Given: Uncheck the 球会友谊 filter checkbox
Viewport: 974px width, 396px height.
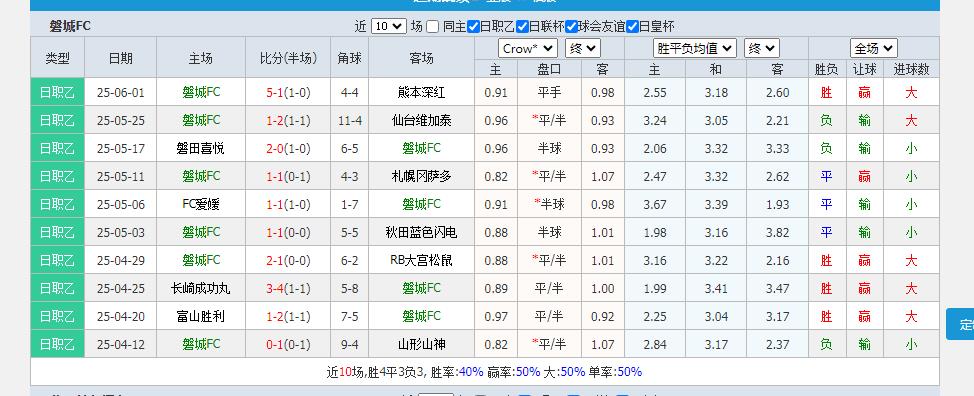Looking at the screenshot, I should click(571, 27).
